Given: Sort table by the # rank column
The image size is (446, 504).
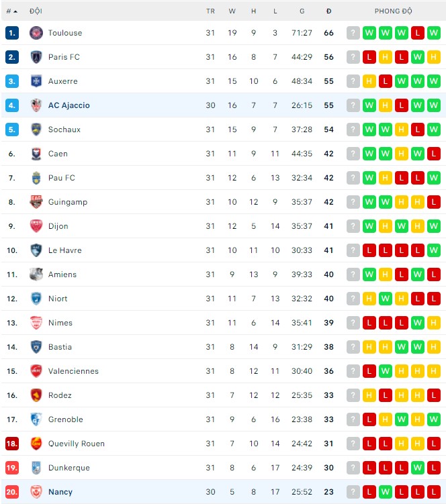Looking at the screenshot, I should click(11, 11).
